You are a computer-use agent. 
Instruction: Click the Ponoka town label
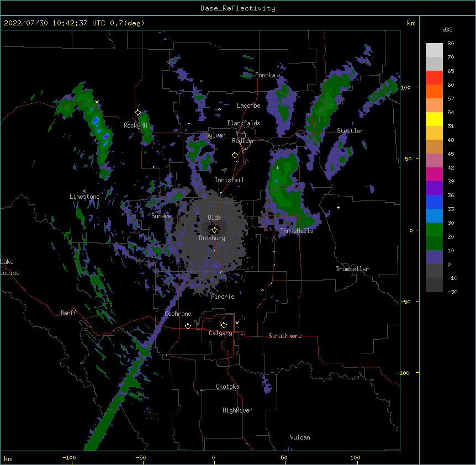(x=265, y=75)
